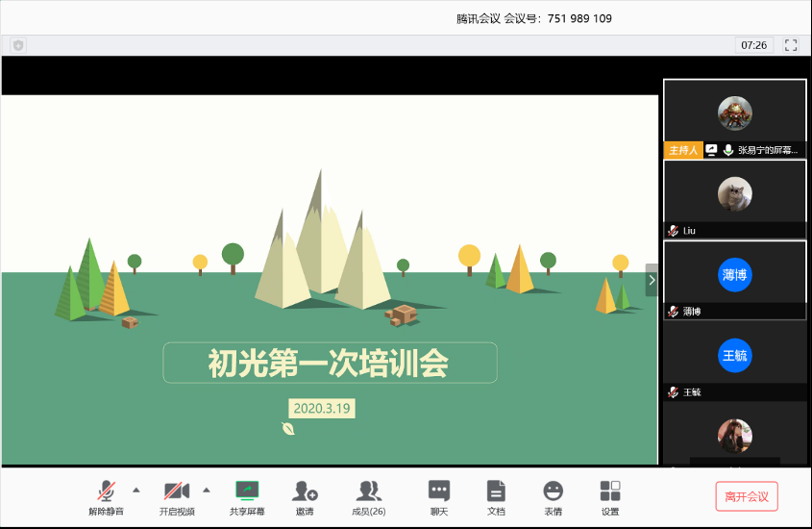This screenshot has height=529, width=812.
Task: Open the invite (邀请) dialog
Action: pyautogui.click(x=305, y=497)
